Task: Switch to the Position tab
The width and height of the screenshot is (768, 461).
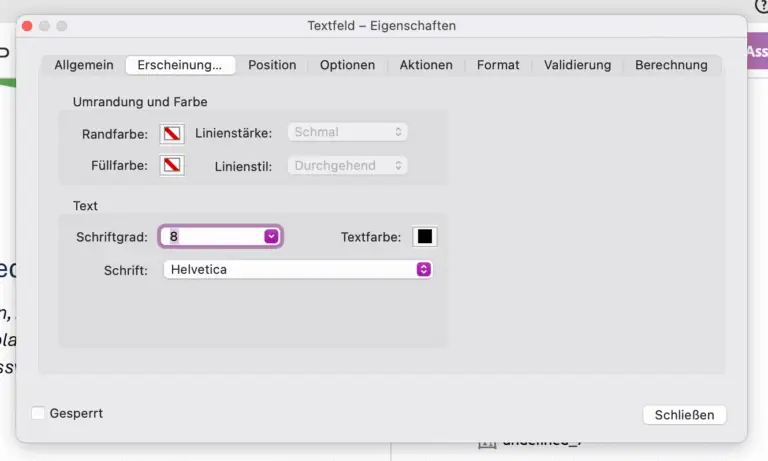Action: [x=272, y=65]
